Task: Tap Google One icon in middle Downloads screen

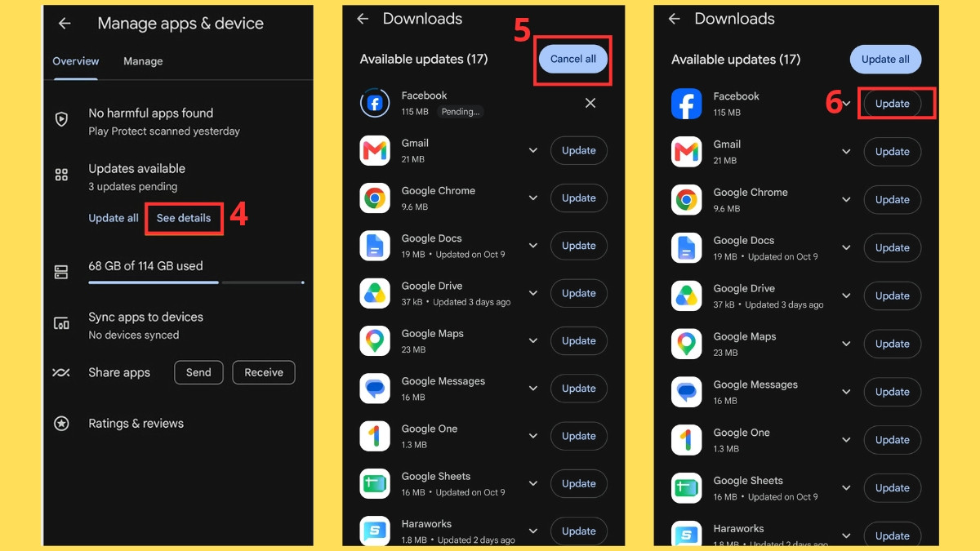Action: coord(375,436)
